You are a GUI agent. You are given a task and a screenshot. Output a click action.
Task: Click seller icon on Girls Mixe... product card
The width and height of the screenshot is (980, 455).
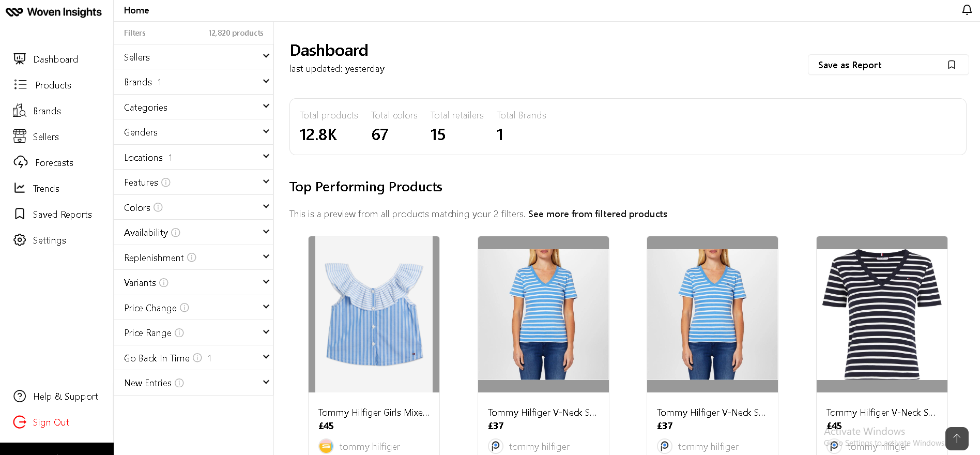pyautogui.click(x=326, y=446)
